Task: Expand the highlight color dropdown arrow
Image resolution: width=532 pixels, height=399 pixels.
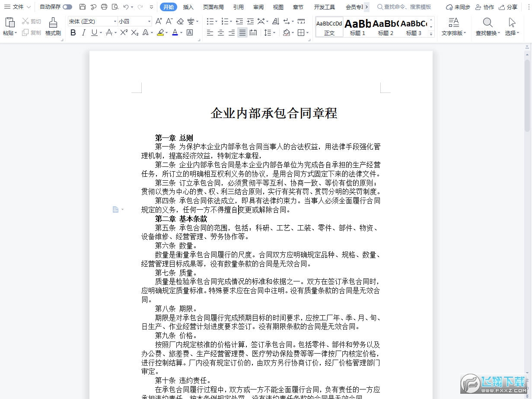Action: point(166,32)
